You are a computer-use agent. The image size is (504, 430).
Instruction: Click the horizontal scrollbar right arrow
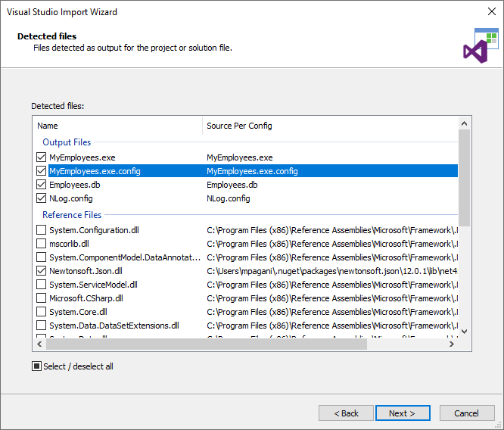pos(451,344)
